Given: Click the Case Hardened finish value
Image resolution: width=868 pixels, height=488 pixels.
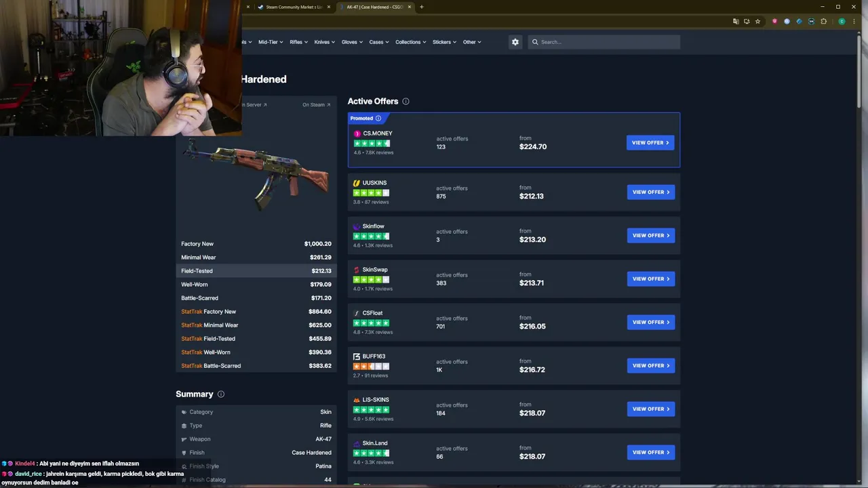Looking at the screenshot, I should coord(311,453).
